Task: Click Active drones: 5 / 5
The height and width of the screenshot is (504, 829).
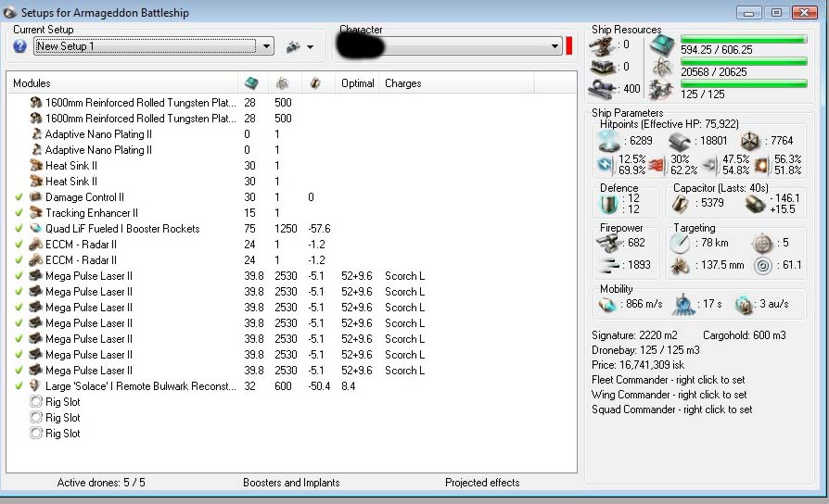Action: [101, 483]
